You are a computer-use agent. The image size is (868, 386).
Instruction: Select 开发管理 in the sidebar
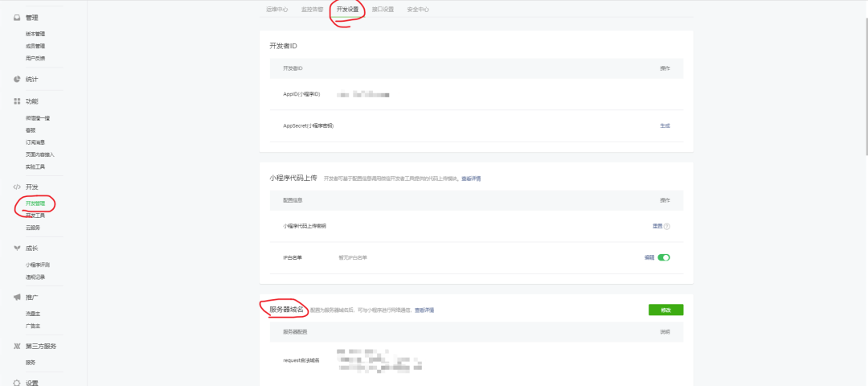35,203
